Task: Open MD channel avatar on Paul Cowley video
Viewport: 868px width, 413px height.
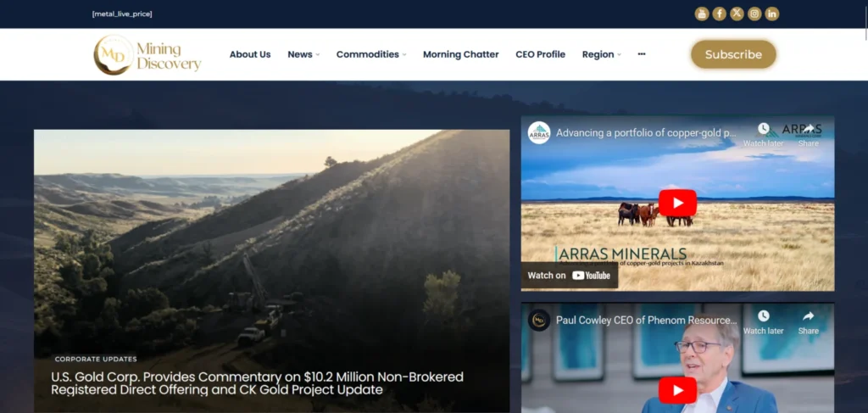Action: 539,321
